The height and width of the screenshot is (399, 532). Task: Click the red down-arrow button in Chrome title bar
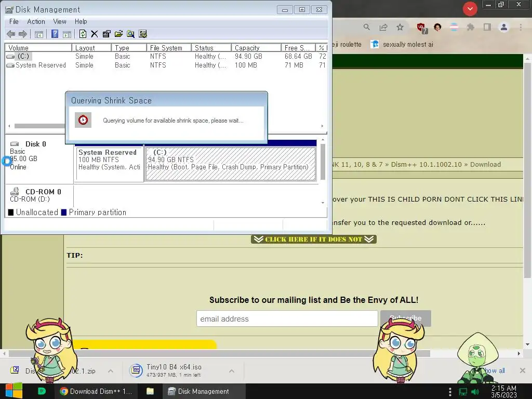pos(470,9)
